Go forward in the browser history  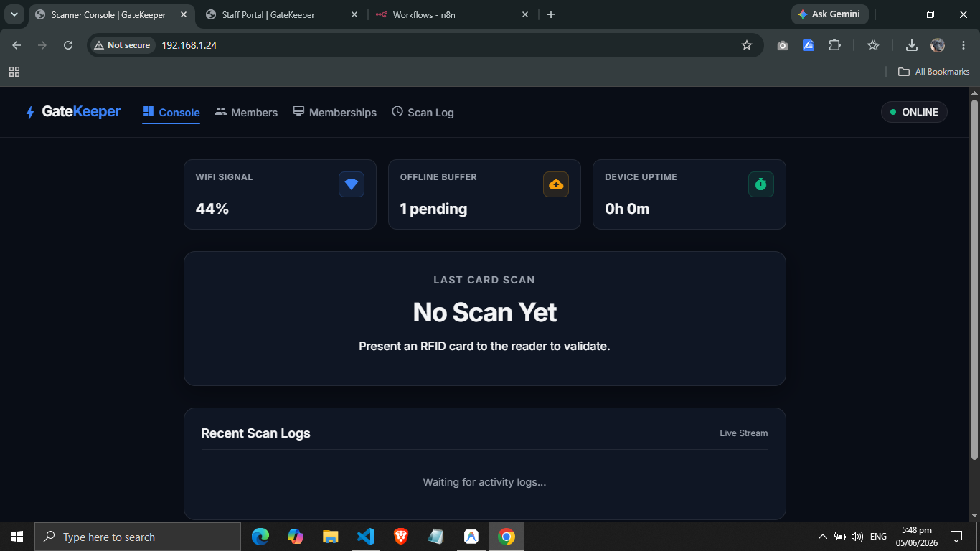pyautogui.click(x=42, y=45)
